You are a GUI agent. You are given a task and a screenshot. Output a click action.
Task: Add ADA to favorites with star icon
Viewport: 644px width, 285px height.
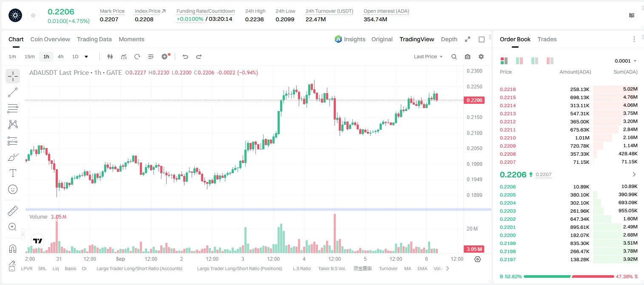click(x=33, y=16)
